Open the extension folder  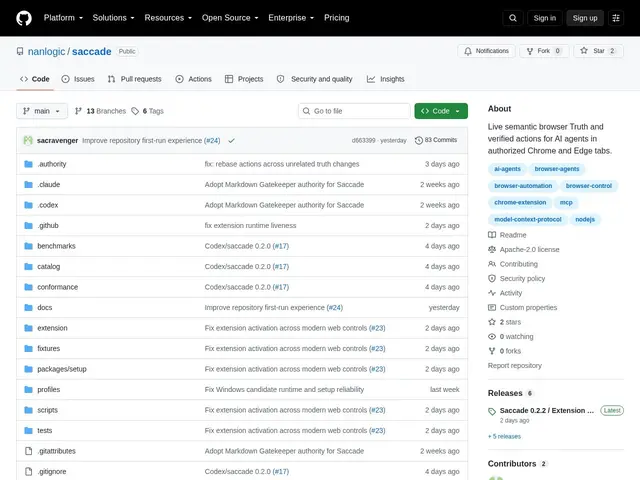click(52, 328)
